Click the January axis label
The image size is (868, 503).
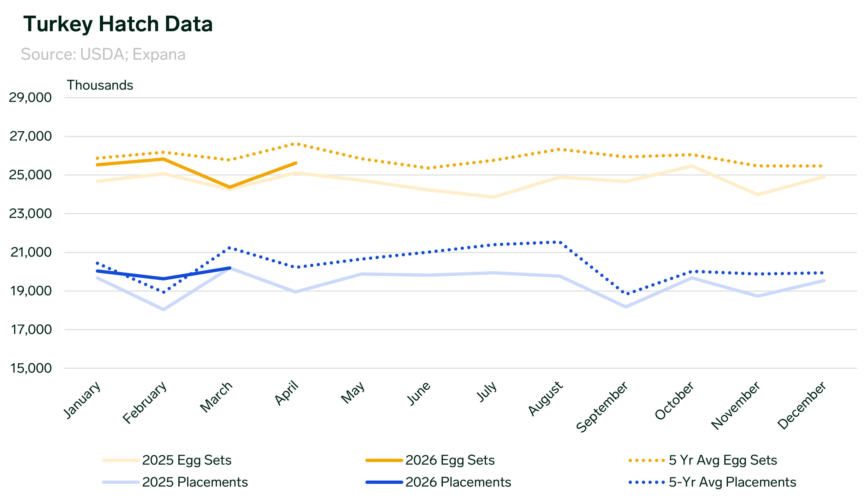83,400
